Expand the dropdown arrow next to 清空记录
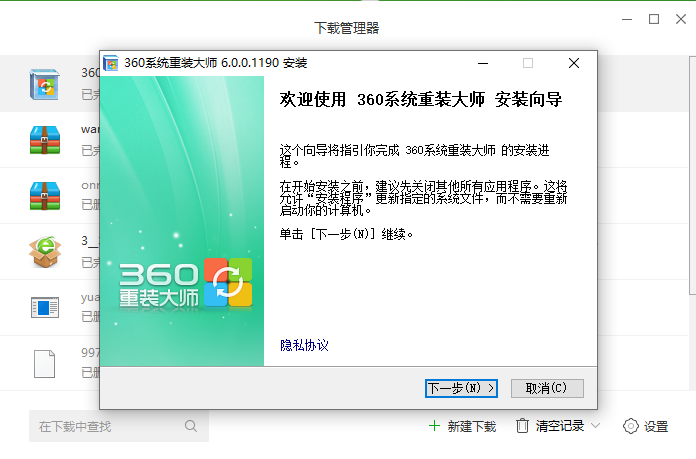 pos(596,426)
